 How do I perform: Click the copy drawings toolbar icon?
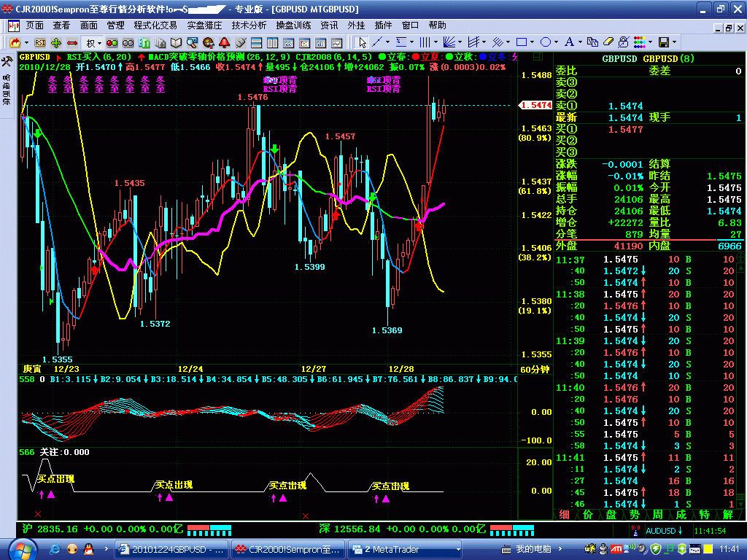pyautogui.click(x=592, y=42)
